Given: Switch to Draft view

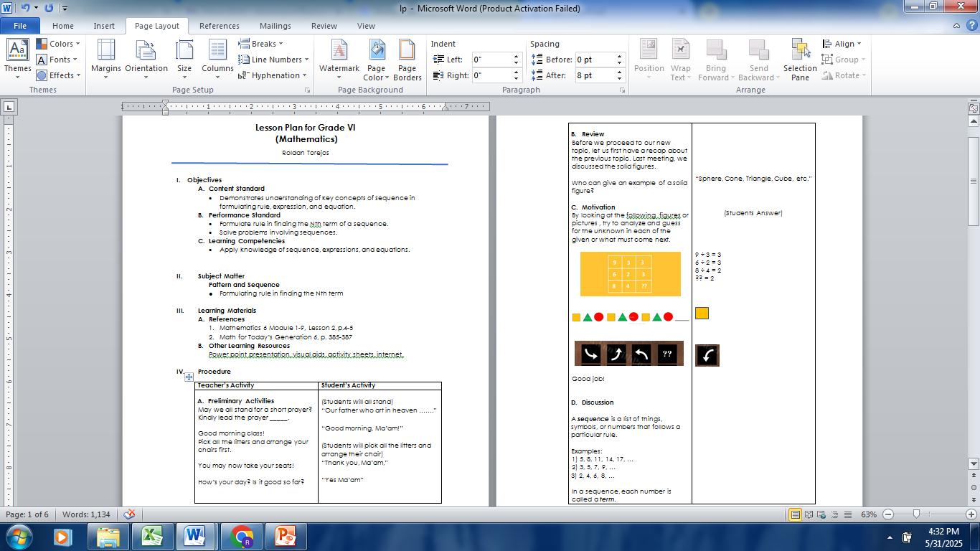Looking at the screenshot, I should 847,514.
